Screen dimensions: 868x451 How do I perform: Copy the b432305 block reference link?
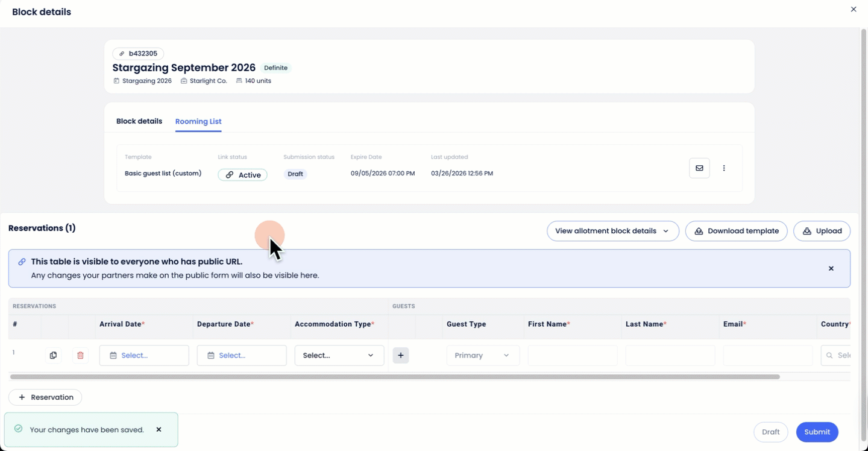[x=138, y=54]
